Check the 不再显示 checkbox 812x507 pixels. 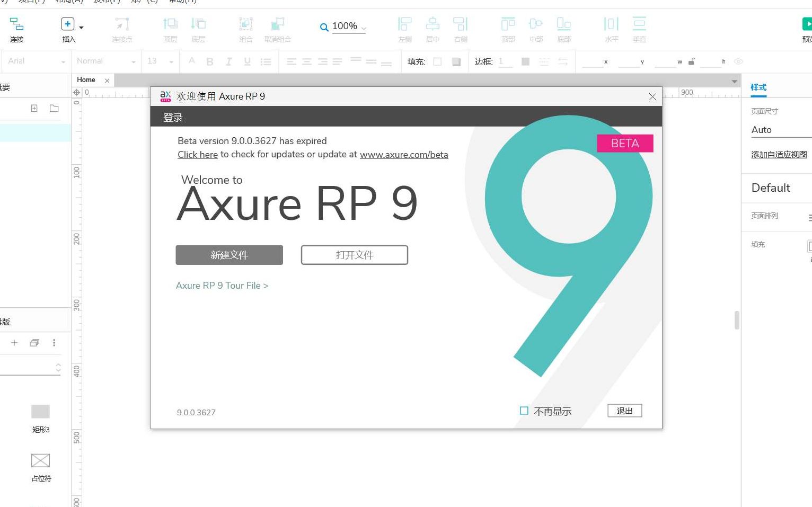[x=524, y=411]
